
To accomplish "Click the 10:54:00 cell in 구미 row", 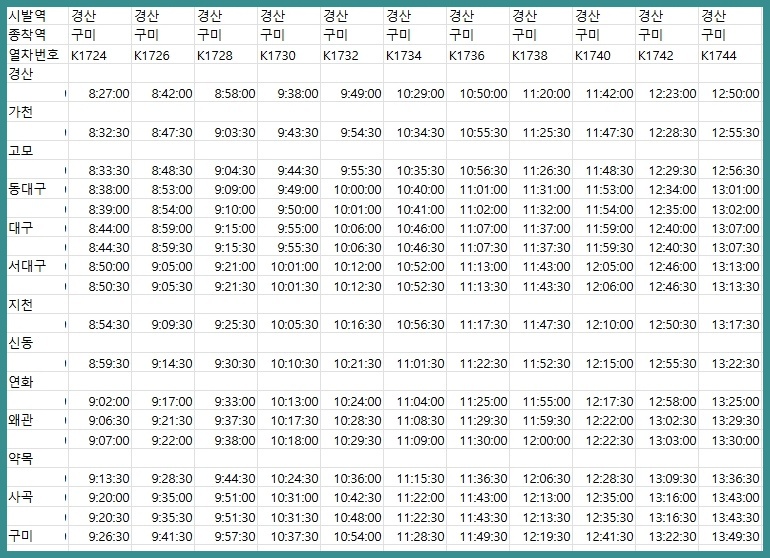I will click(x=352, y=536).
